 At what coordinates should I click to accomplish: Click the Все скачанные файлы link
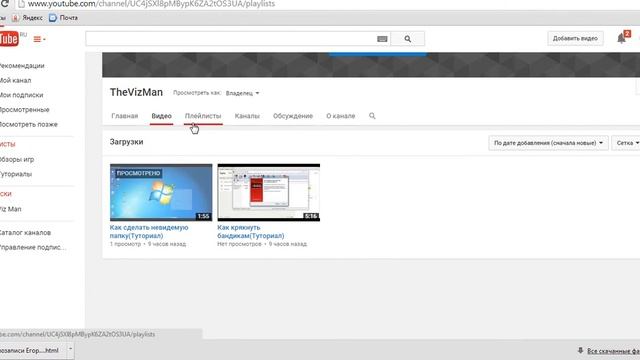613,351
